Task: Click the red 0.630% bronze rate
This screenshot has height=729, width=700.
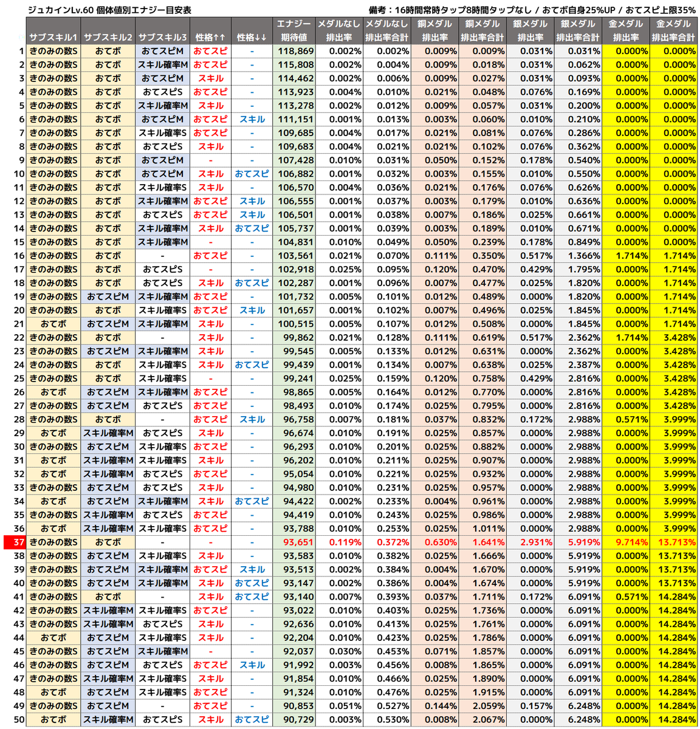Action: tap(435, 542)
